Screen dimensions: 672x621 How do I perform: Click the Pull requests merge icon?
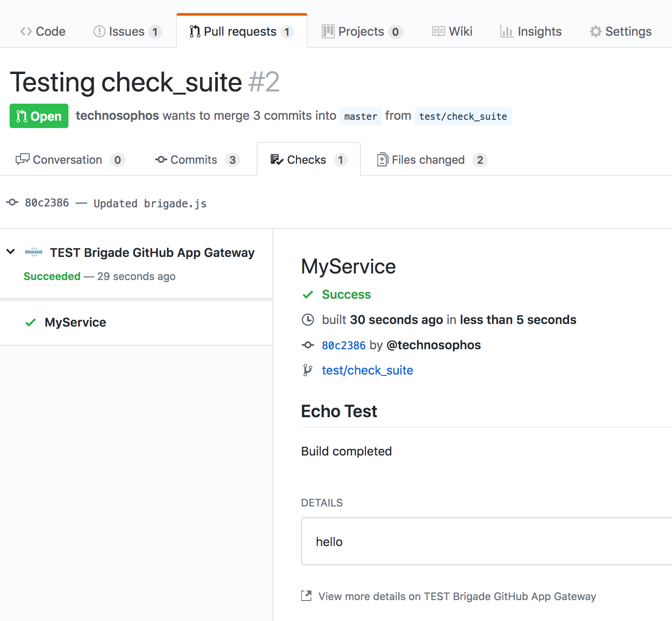click(195, 31)
